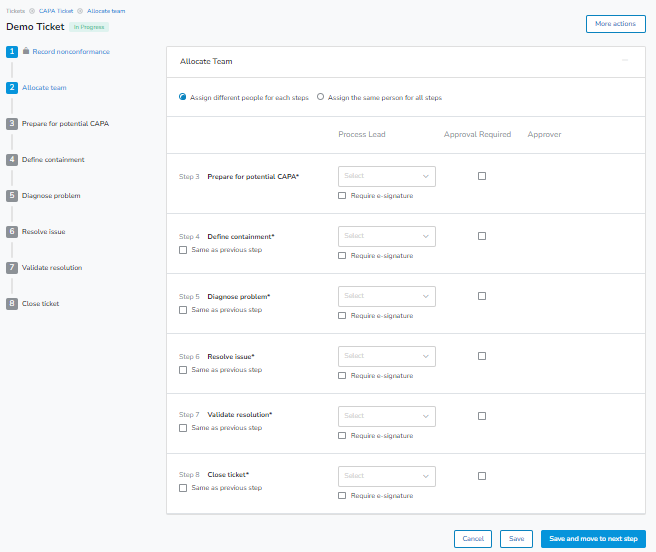
Task: Collapse the Allocate Team panel via minus icon
Action: tap(625, 60)
